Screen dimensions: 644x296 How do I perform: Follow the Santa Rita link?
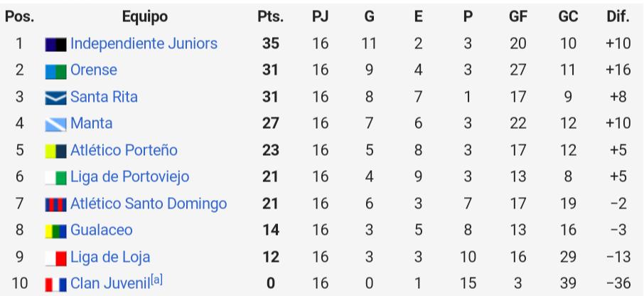(104, 97)
